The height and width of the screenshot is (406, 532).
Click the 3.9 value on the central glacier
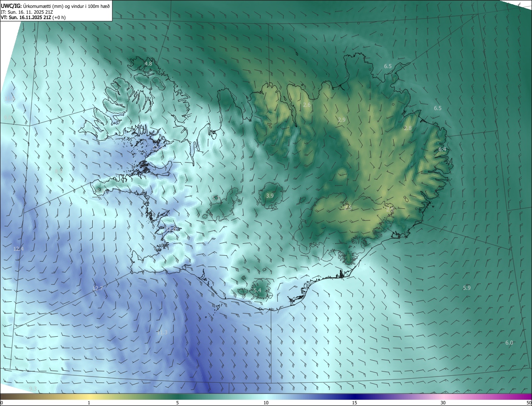270,196
